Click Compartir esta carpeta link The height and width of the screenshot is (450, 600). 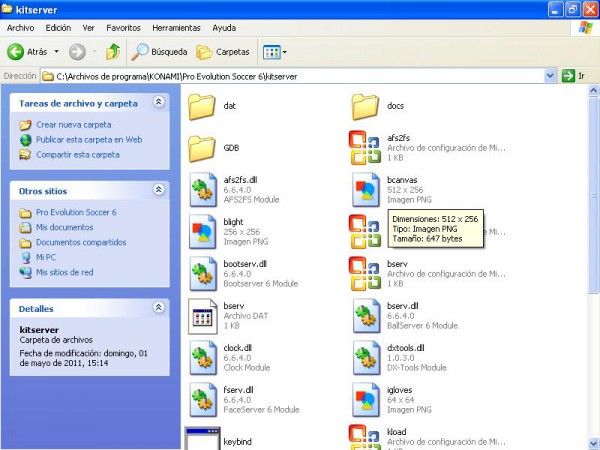pos(78,155)
